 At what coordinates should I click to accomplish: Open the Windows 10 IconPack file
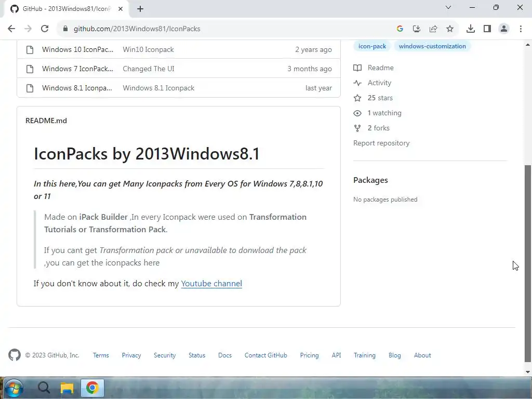(78, 49)
